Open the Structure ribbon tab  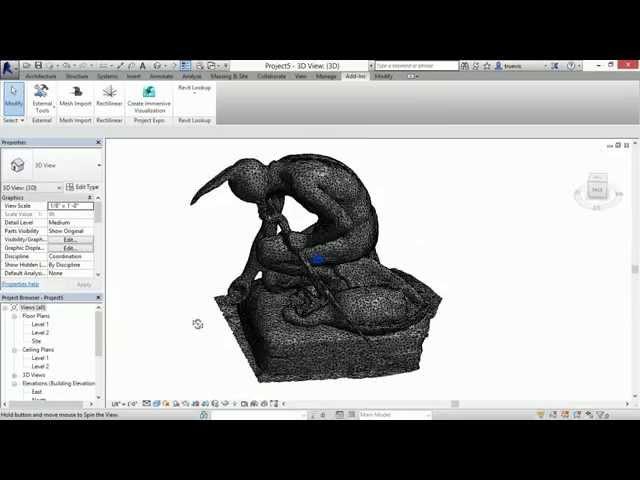pyautogui.click(x=77, y=76)
